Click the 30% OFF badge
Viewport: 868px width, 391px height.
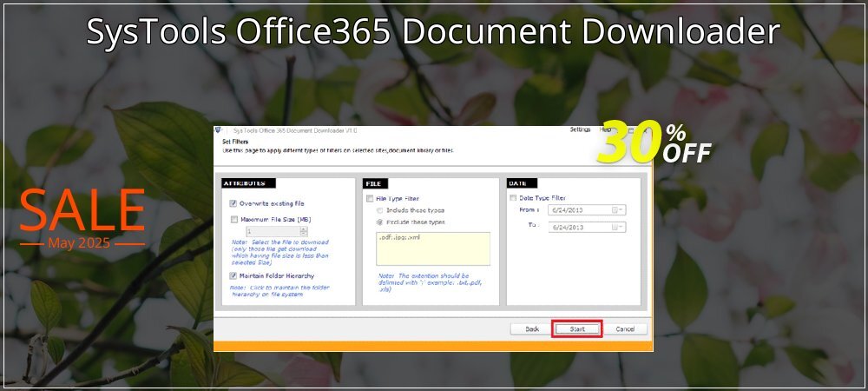tap(654, 143)
